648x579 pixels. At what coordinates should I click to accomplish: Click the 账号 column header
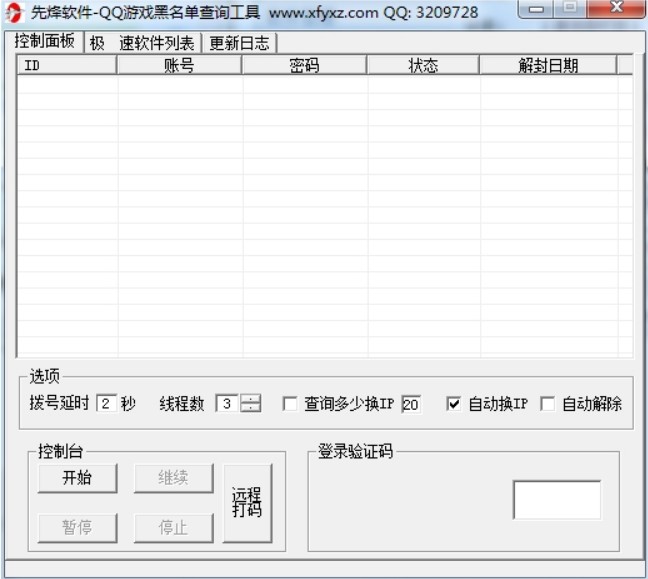(x=179, y=65)
